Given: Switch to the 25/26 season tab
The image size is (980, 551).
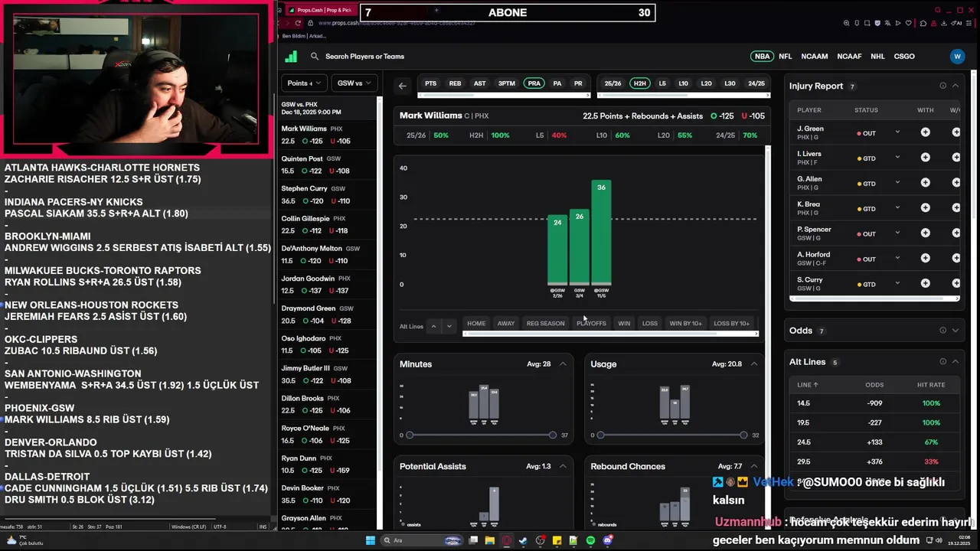Looking at the screenshot, I should (613, 83).
